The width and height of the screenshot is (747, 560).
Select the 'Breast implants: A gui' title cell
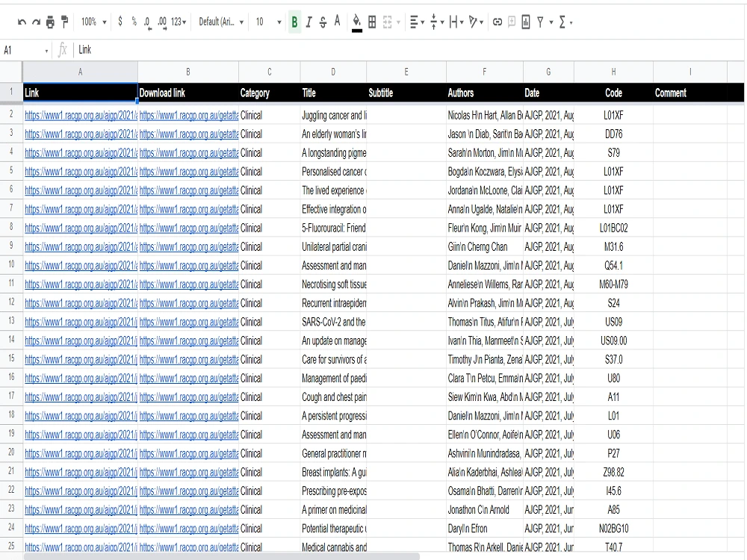click(x=333, y=473)
